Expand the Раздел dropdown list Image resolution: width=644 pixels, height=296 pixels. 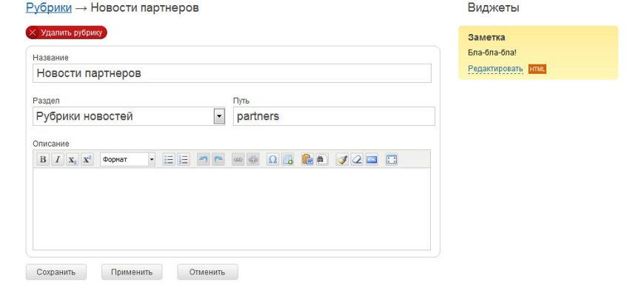(x=219, y=116)
